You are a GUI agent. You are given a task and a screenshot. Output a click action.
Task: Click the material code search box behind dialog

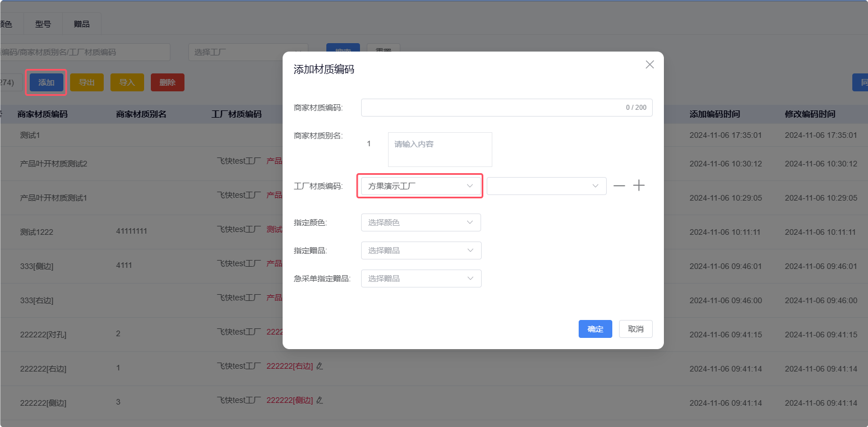pos(84,52)
